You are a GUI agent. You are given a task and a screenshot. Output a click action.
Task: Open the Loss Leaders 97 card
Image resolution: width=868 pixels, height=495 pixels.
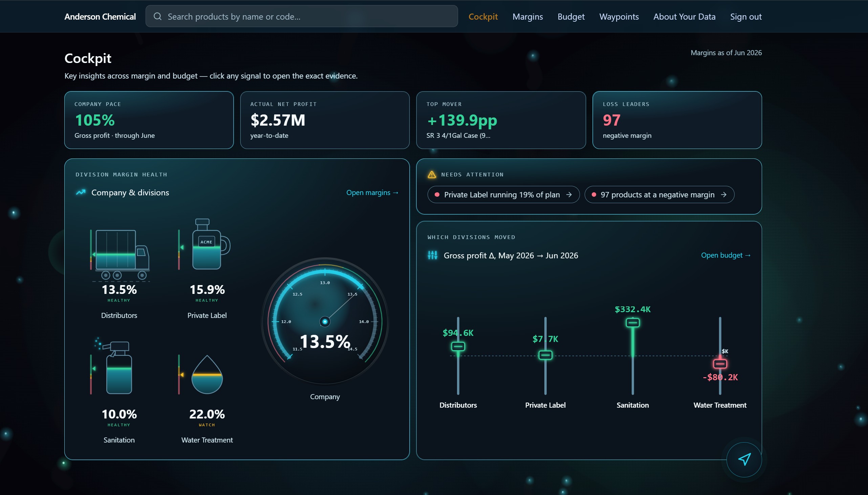tap(677, 120)
